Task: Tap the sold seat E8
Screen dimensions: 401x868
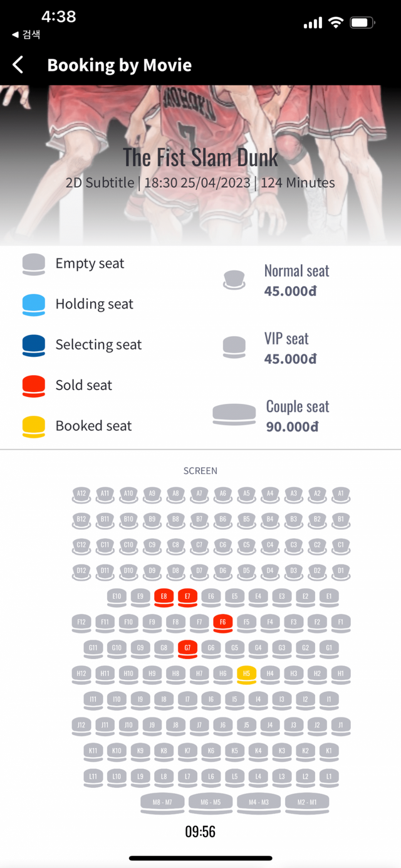Action: pos(164,597)
